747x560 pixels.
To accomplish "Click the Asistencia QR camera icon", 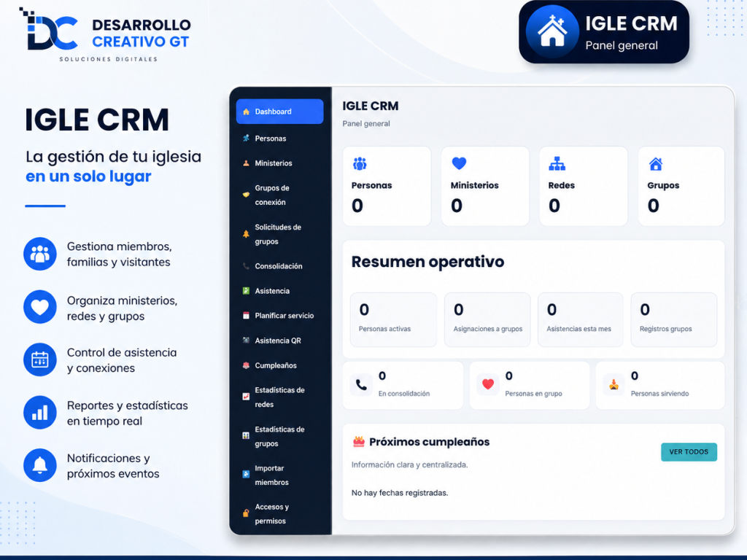I will [x=246, y=340].
